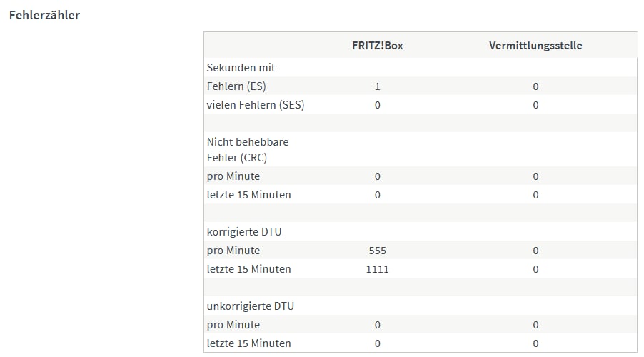
Task: Click letzte 15 Minuten under korrigierte DTU
Action: 248,269
